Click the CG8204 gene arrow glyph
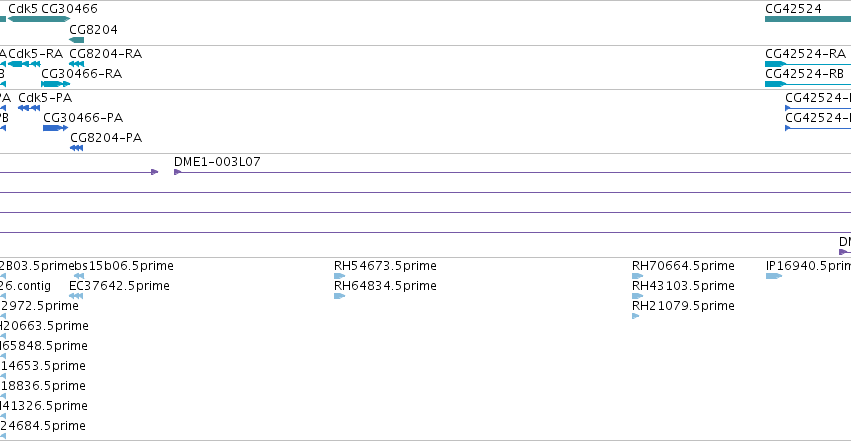 pos(77,40)
